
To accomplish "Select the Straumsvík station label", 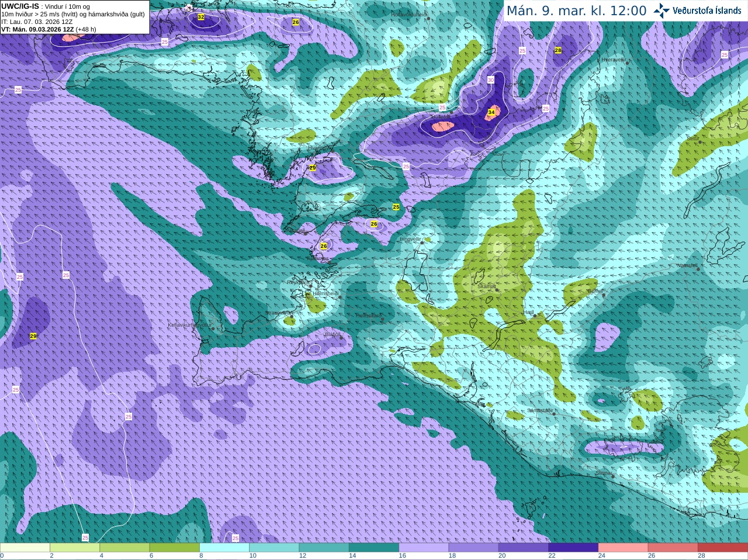I will [278, 313].
